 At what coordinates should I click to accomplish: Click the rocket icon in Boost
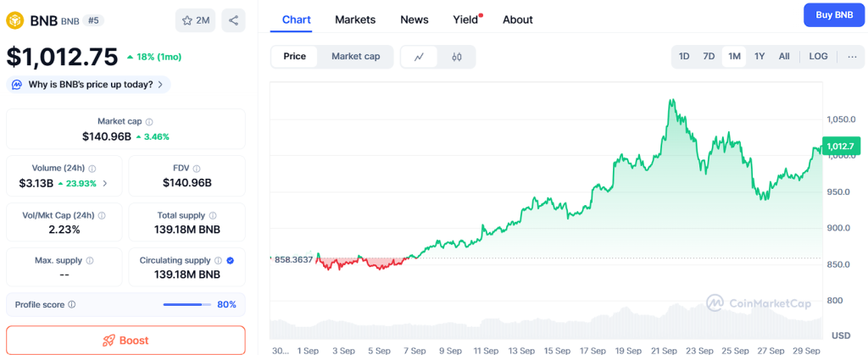108,341
